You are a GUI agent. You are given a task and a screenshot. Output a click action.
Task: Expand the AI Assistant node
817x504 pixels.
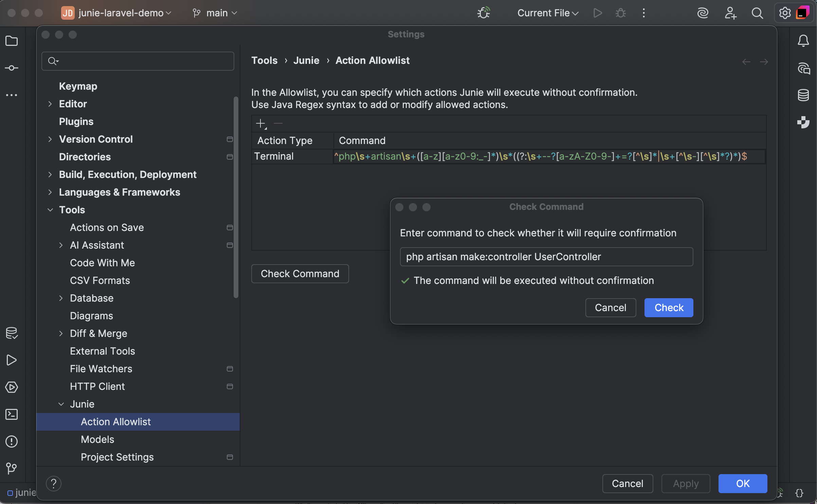(x=61, y=245)
